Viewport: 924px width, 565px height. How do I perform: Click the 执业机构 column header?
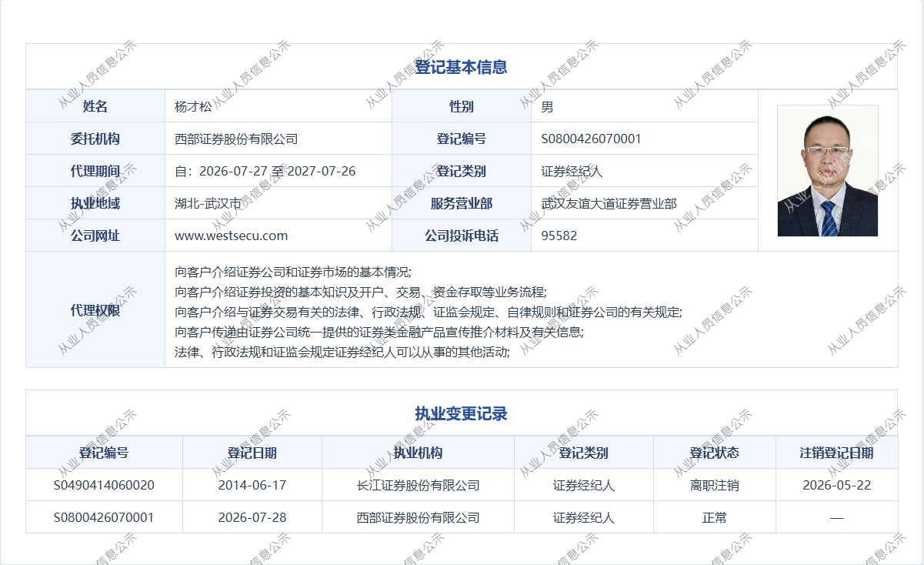[418, 453]
